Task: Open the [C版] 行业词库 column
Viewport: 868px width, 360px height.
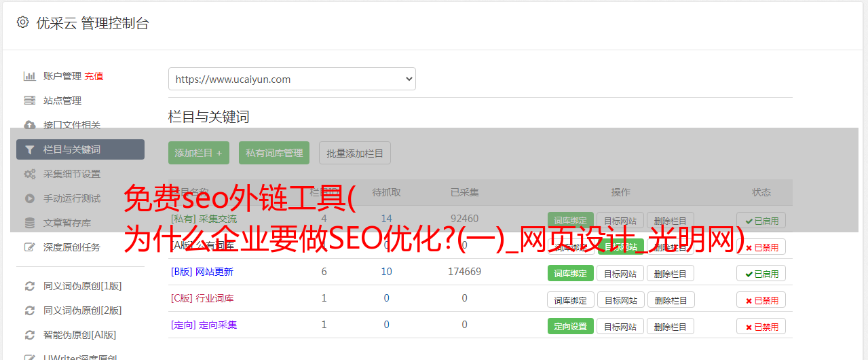Action: click(x=202, y=298)
